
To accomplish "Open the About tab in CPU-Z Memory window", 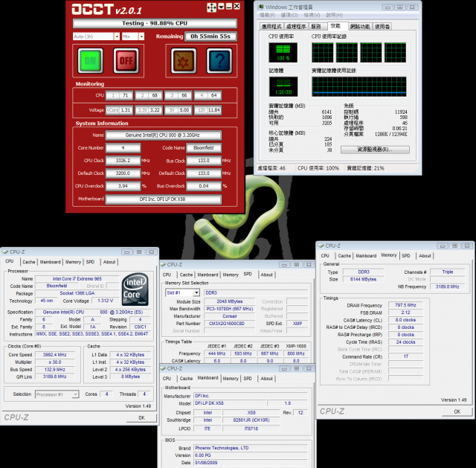I will (425, 256).
